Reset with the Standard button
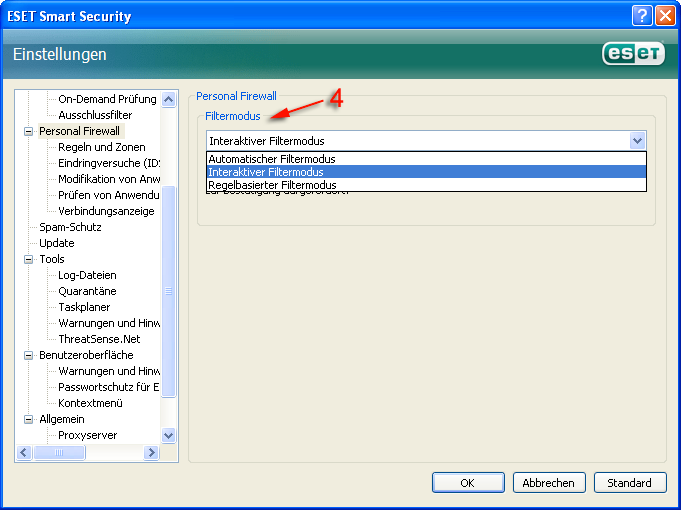 (630, 483)
